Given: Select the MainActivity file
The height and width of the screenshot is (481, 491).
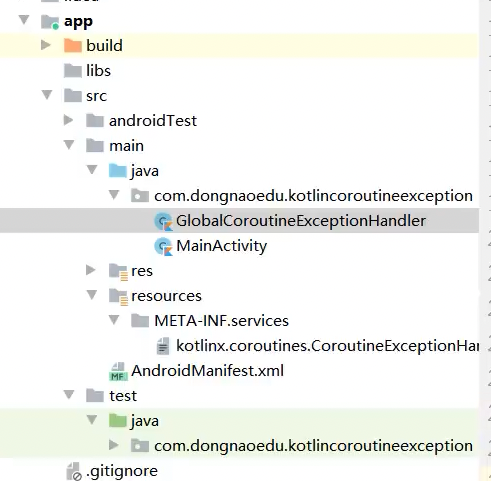Looking at the screenshot, I should coord(221,246).
